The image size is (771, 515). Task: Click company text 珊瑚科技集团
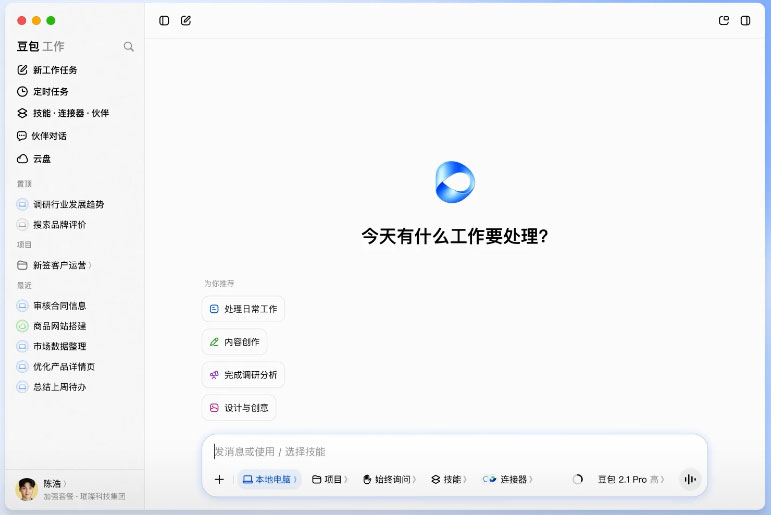pyautogui.click(x=102, y=496)
